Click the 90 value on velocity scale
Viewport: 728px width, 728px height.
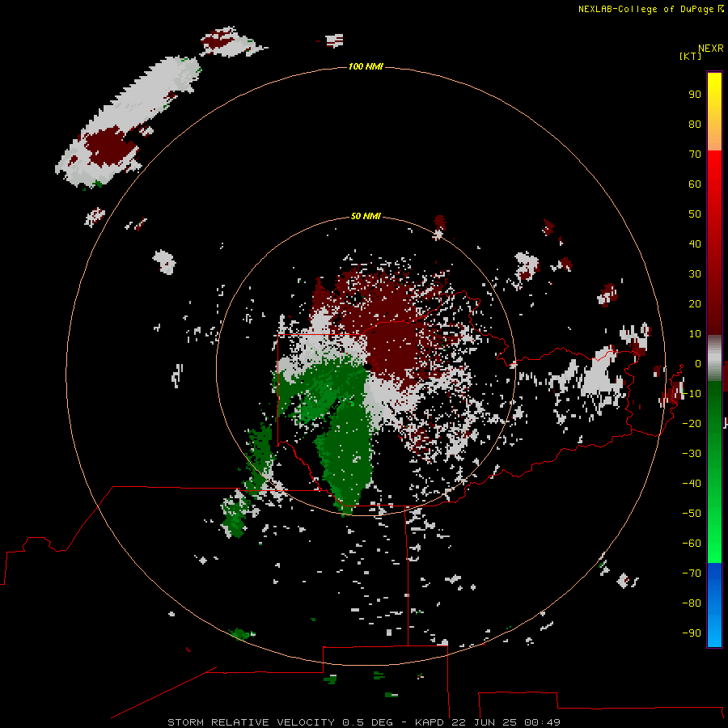pyautogui.click(x=695, y=95)
